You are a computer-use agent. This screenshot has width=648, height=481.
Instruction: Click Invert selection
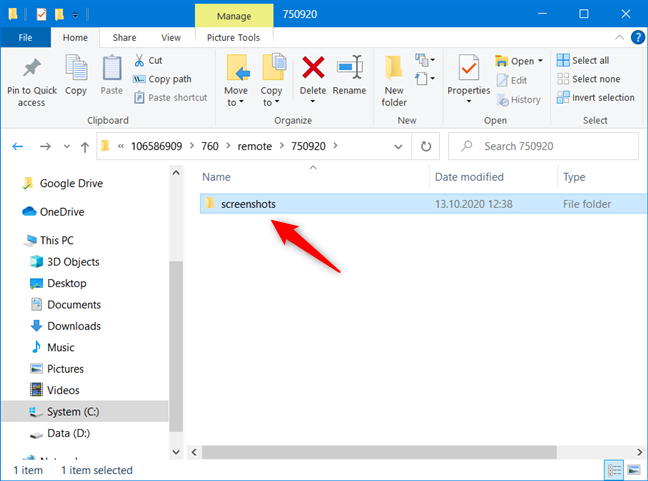596,98
